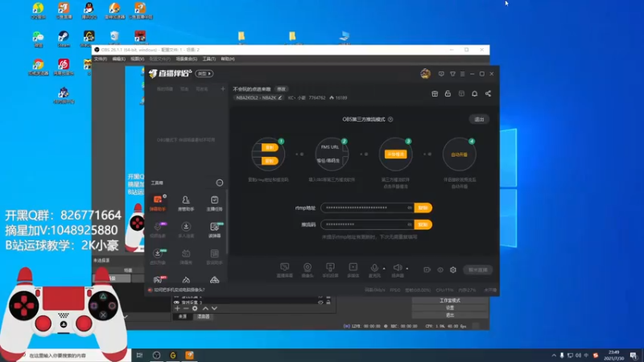Click the orange start streaming button in step 3
This screenshot has width=644, height=362.
point(395,154)
